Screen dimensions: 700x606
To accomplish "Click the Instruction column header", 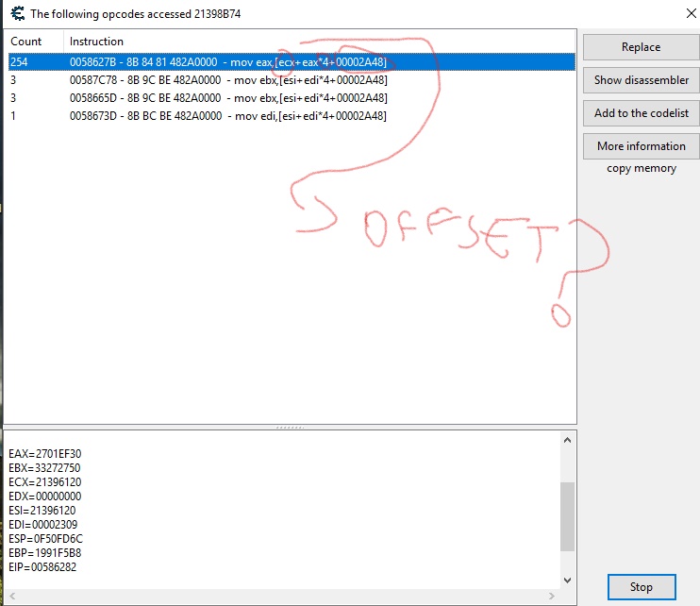I will click(x=319, y=42).
